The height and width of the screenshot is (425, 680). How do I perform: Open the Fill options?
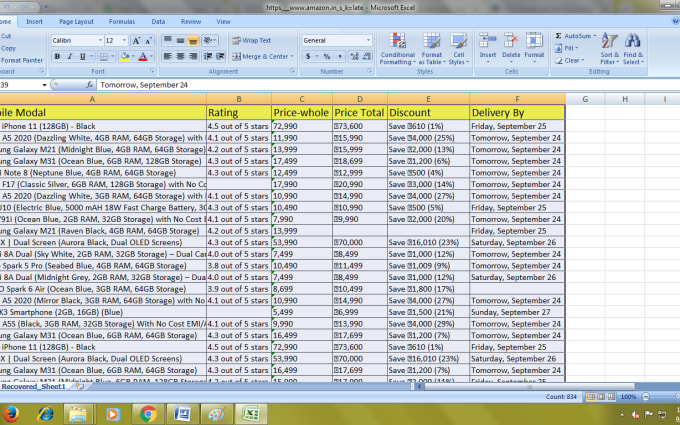tap(567, 48)
